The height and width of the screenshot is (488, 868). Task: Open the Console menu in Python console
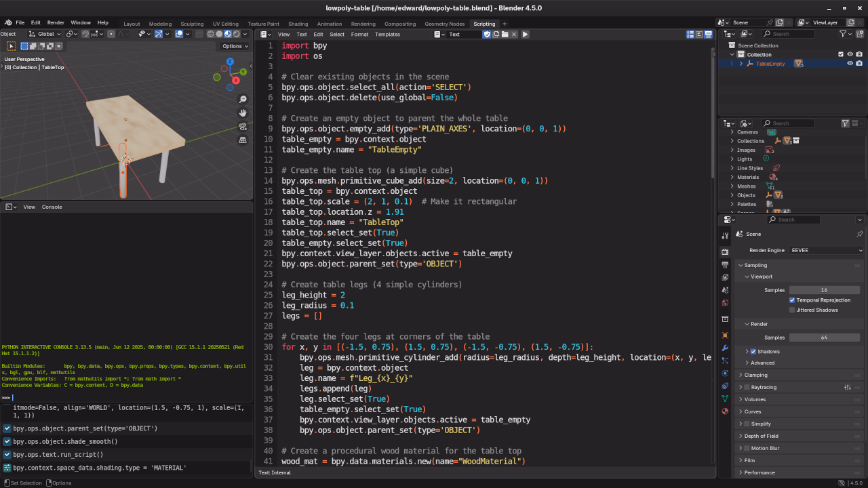click(x=52, y=207)
